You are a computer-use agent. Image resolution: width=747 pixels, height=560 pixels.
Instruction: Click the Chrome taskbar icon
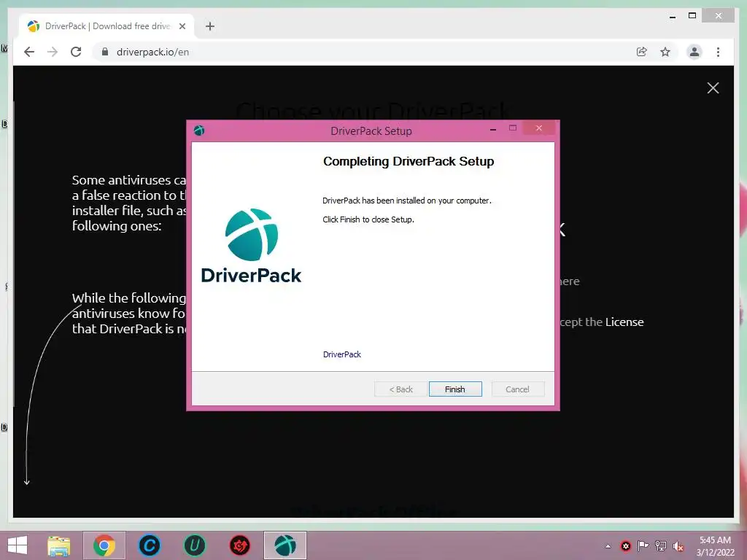[x=104, y=545]
